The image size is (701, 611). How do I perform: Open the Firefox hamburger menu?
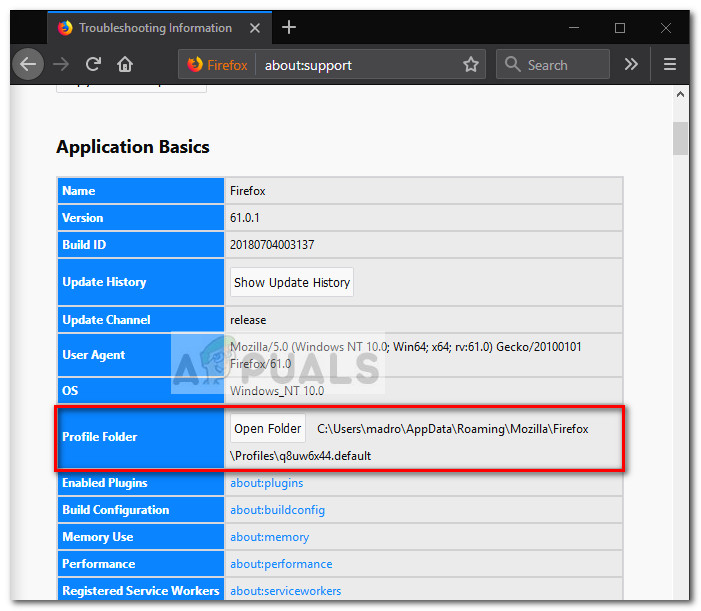click(669, 64)
